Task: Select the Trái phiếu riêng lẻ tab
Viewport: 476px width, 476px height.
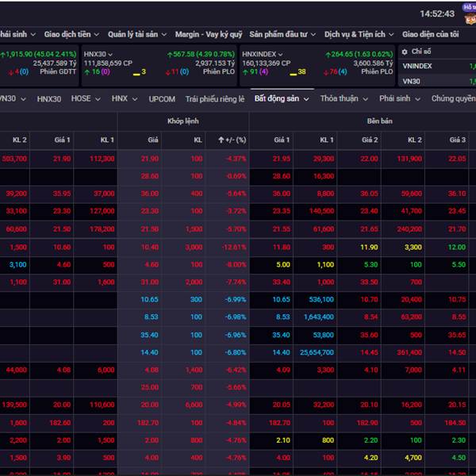Action: pos(215,99)
